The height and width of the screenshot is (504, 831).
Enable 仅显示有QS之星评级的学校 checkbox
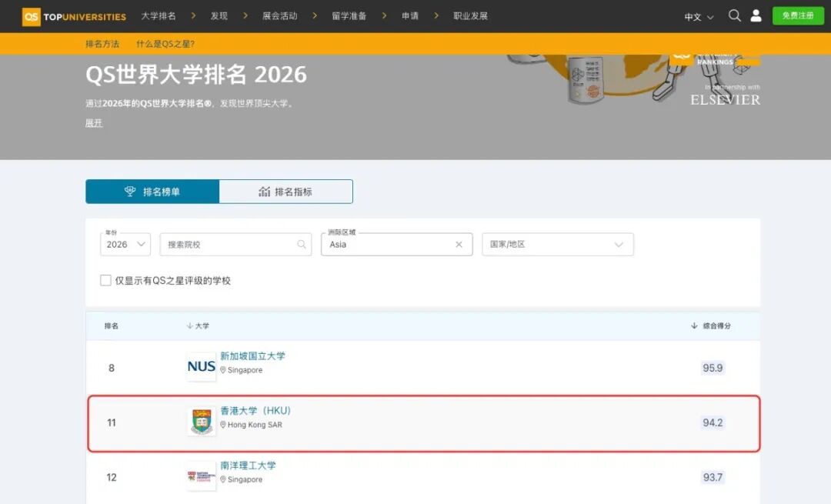pos(105,280)
